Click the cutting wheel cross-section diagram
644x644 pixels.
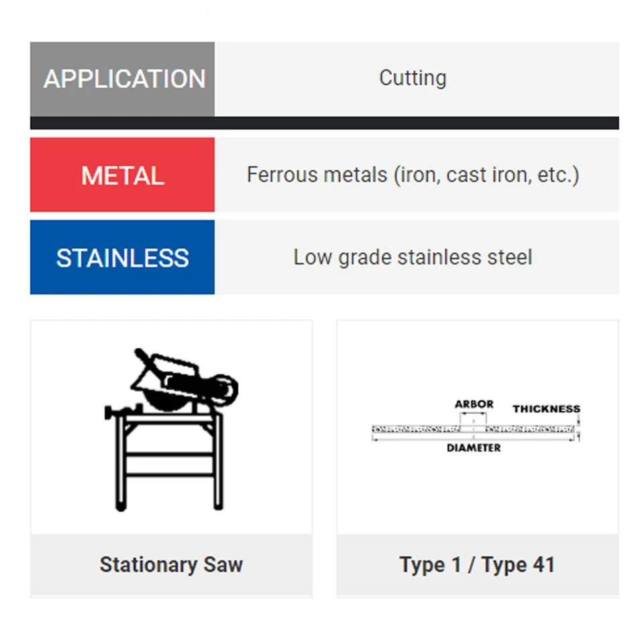(473, 428)
